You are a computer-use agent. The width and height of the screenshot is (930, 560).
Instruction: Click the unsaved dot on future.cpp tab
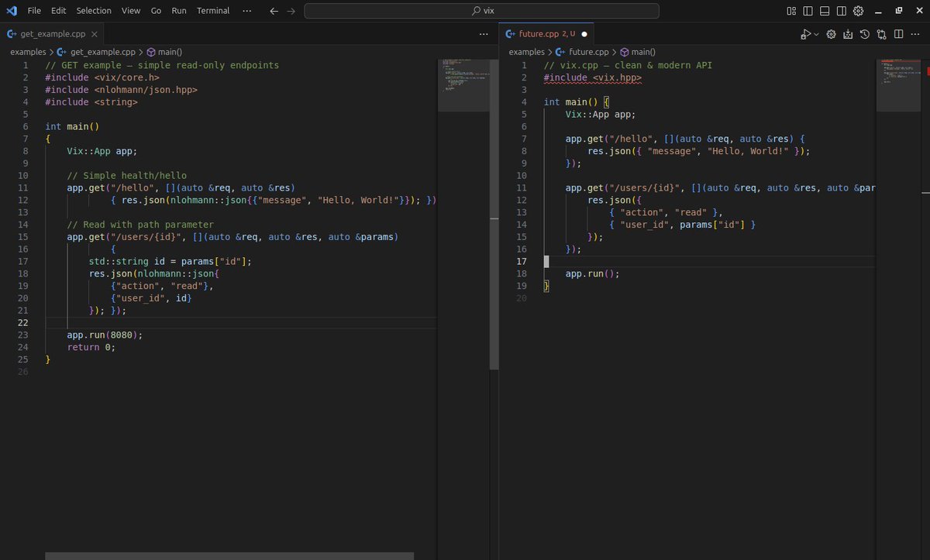coord(584,34)
